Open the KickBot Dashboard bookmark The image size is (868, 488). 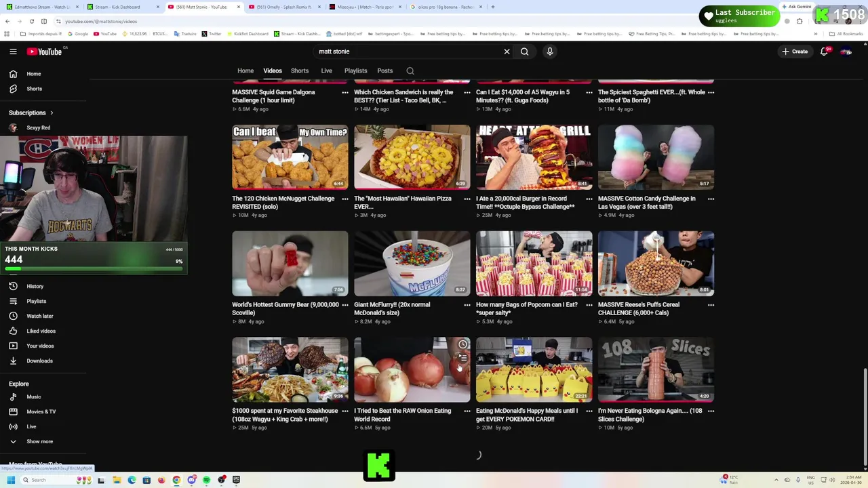pos(247,34)
